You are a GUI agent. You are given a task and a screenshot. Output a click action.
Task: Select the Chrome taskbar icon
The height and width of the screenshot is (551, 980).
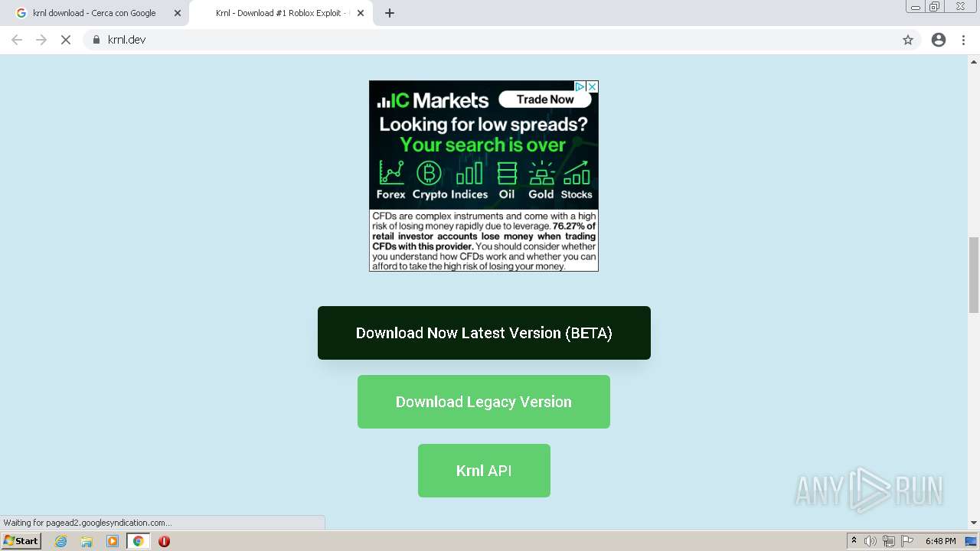[x=139, y=541]
